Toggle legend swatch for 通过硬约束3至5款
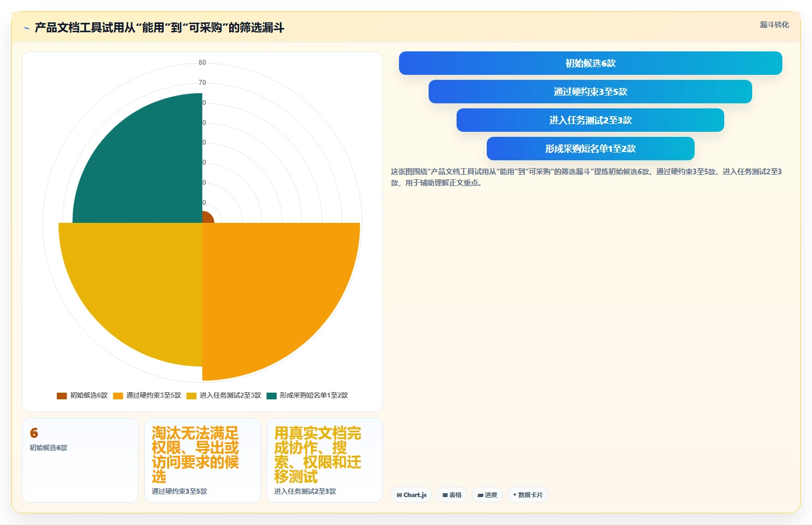Viewport: 812px width, 525px height. click(x=118, y=395)
